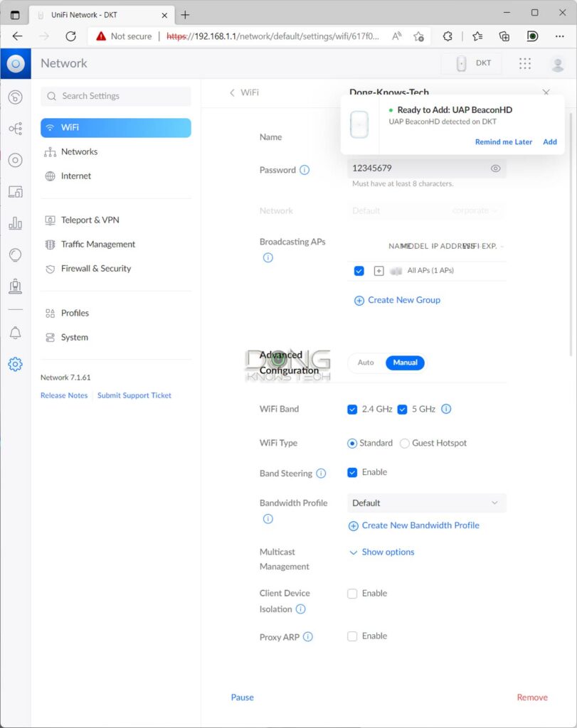The image size is (577, 728).
Task: Open browser extensions icon
Action: point(448,36)
